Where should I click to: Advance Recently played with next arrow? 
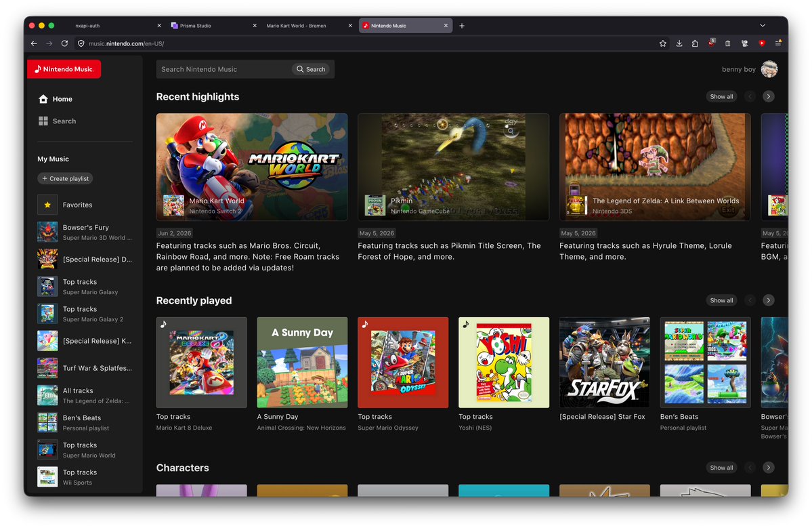[769, 300]
